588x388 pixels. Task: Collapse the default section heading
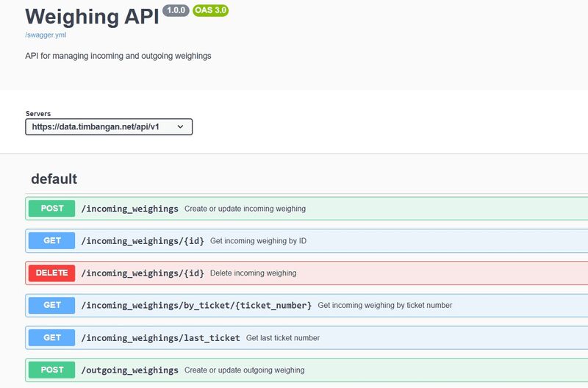point(54,179)
